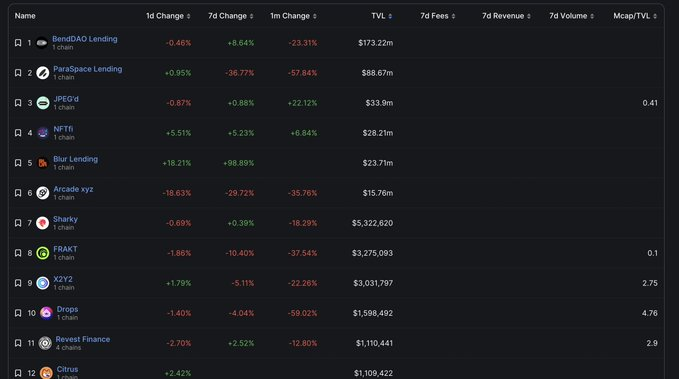Click the JPEG'd protocol logo

(43, 103)
